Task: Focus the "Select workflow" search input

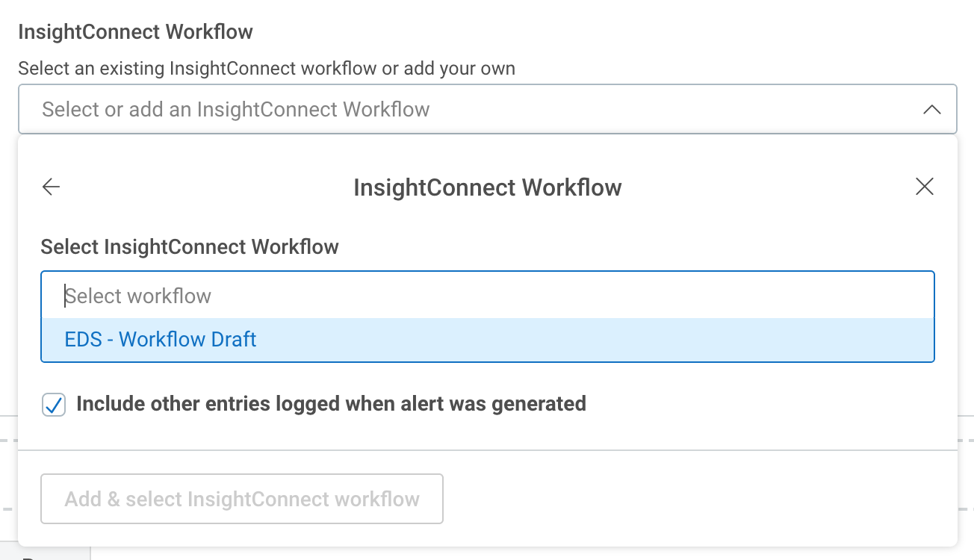Action: point(487,296)
